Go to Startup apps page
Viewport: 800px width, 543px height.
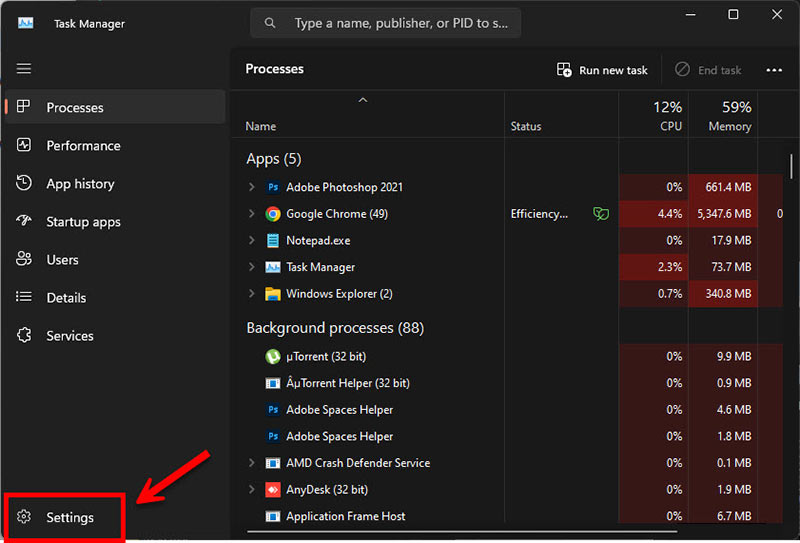click(116, 222)
